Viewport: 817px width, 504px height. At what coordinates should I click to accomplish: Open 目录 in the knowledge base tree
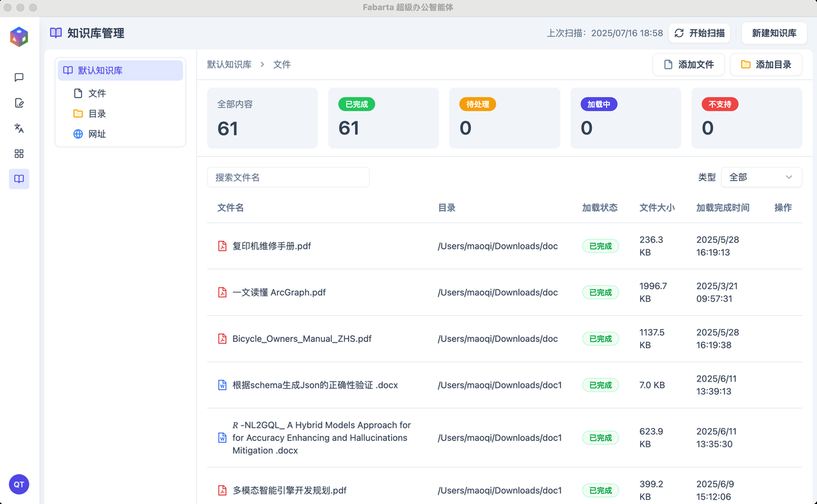coord(97,114)
